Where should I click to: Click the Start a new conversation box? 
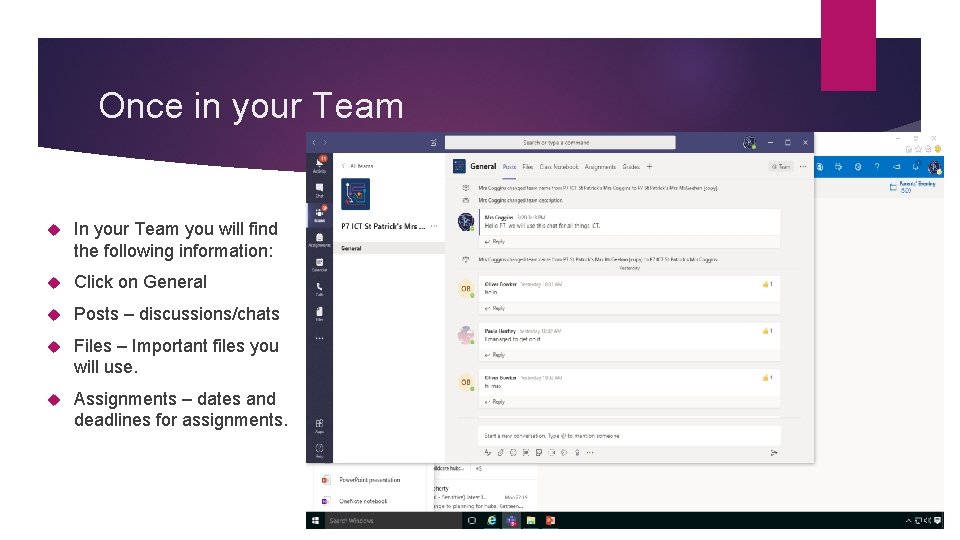click(x=629, y=436)
